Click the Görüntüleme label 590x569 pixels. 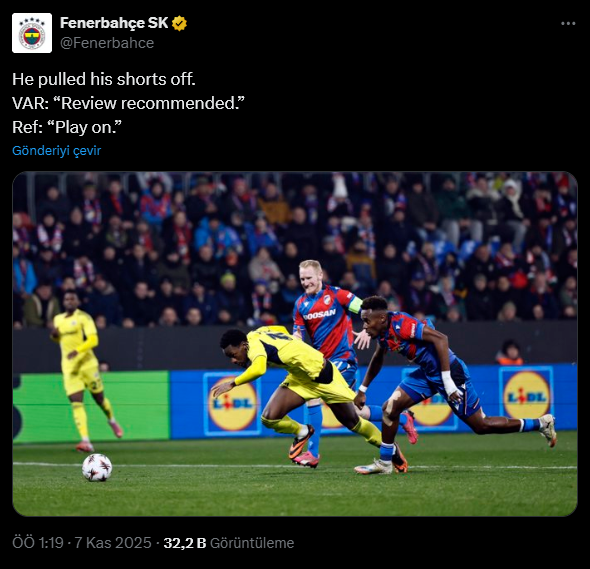(x=252, y=543)
